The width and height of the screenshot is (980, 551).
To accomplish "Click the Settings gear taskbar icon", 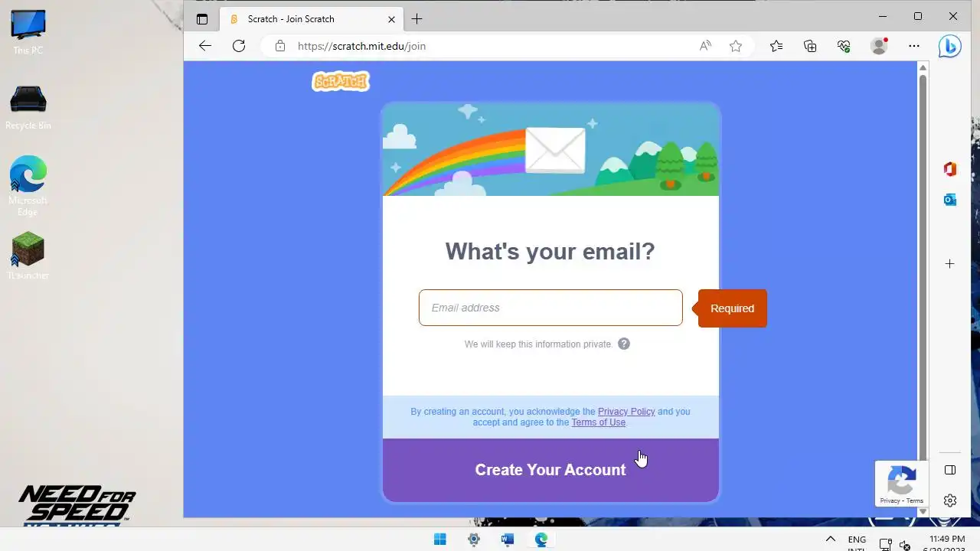I will pyautogui.click(x=474, y=540).
